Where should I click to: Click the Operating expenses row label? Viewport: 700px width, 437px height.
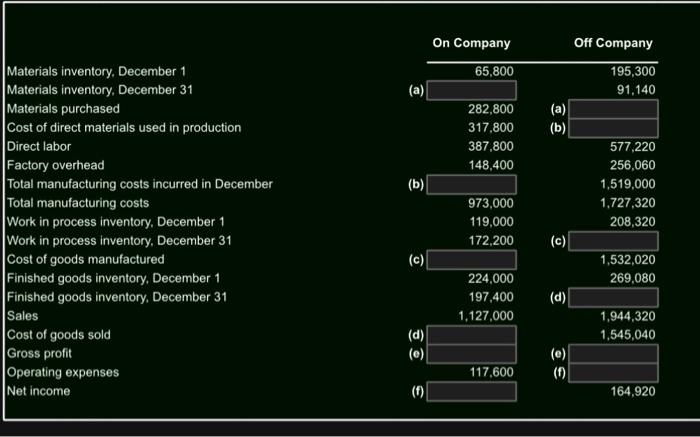click(x=63, y=372)
